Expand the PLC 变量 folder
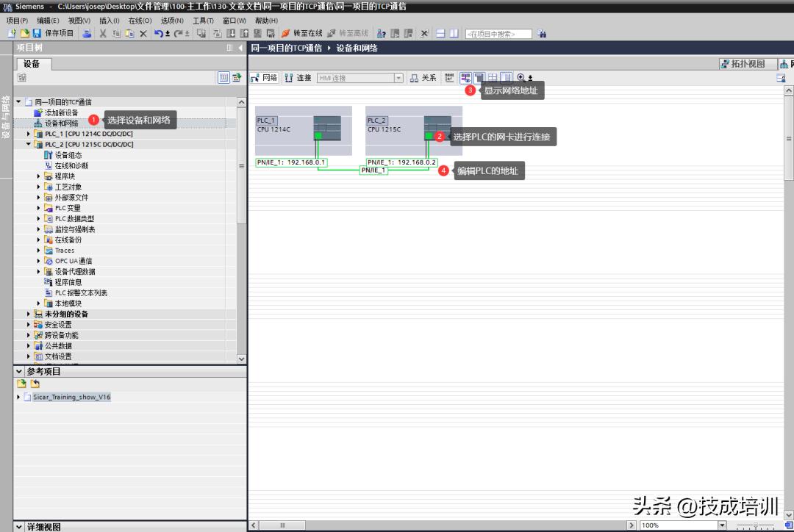 click(x=39, y=208)
